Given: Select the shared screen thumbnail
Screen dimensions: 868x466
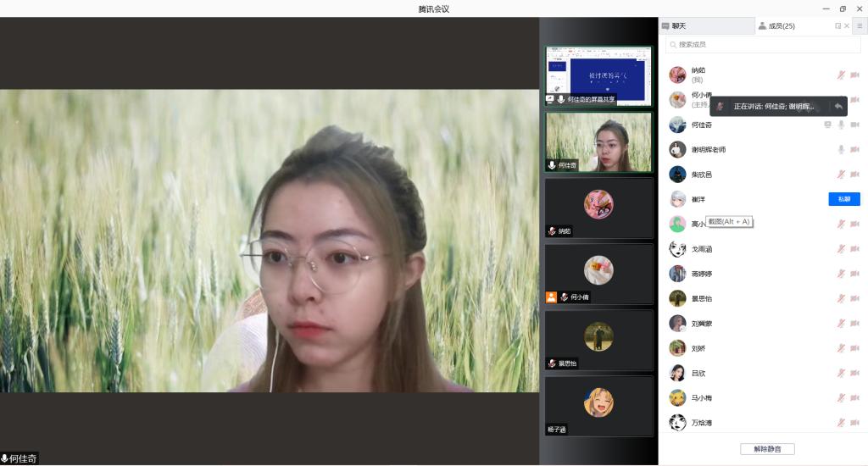Looking at the screenshot, I should 598,76.
